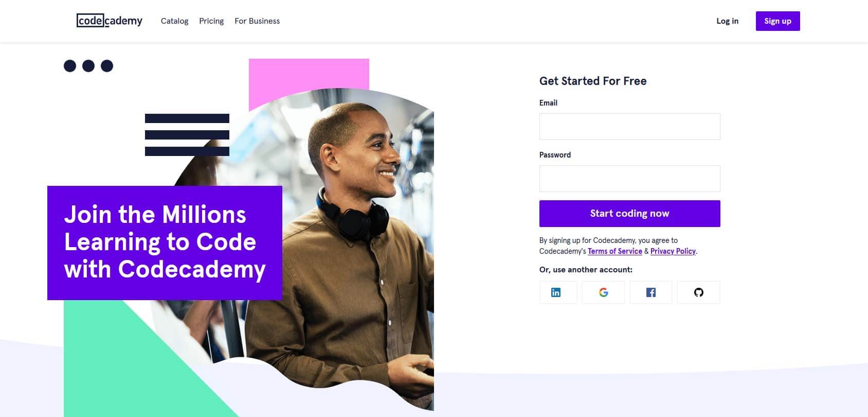Sign up with the Facebook icon
868x417 pixels.
650,292
